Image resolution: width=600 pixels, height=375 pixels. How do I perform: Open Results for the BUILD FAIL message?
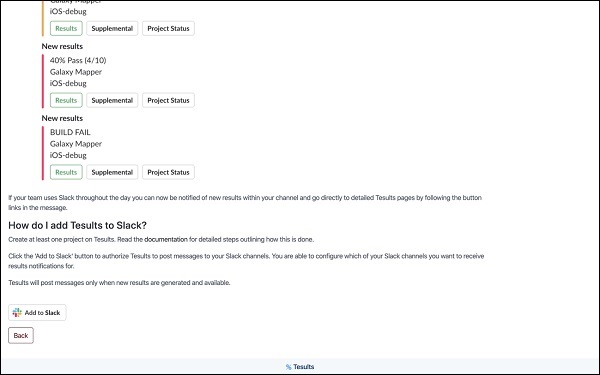[66, 172]
